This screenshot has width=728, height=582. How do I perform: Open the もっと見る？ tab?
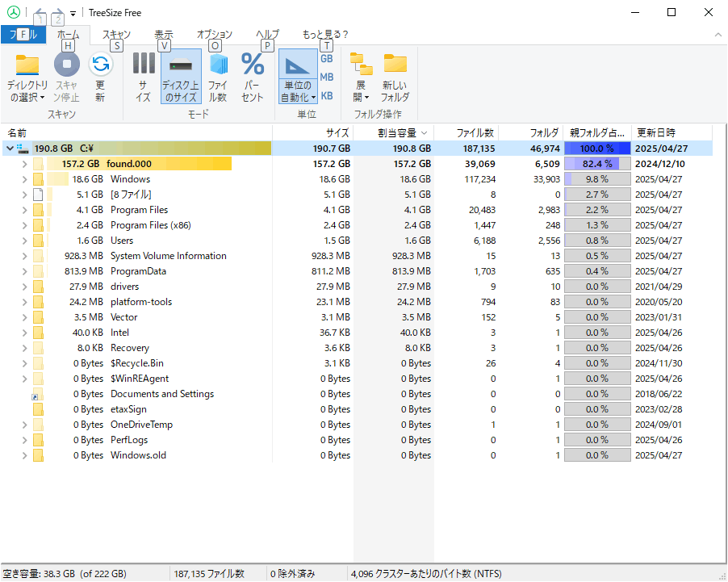[325, 35]
